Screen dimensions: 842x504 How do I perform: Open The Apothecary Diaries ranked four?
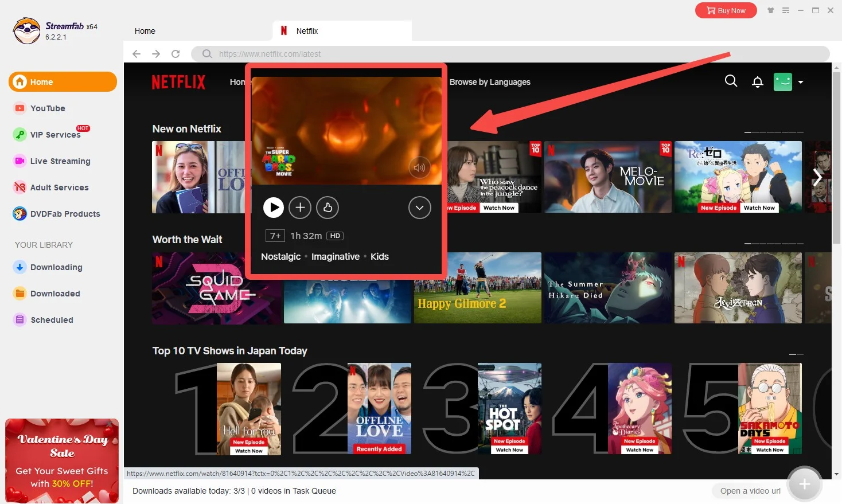pyautogui.click(x=640, y=409)
